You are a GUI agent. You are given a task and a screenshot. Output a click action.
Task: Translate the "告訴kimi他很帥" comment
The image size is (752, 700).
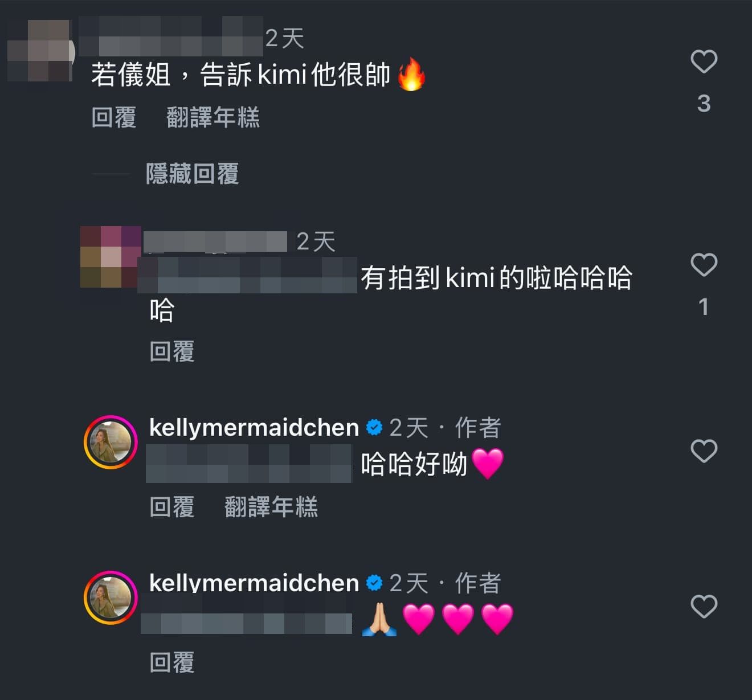pos(213,117)
